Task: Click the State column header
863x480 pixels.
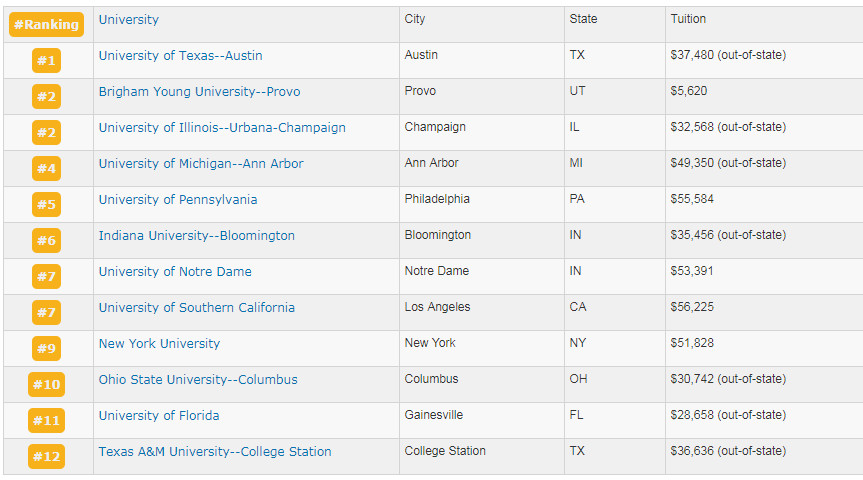Action: pos(584,19)
